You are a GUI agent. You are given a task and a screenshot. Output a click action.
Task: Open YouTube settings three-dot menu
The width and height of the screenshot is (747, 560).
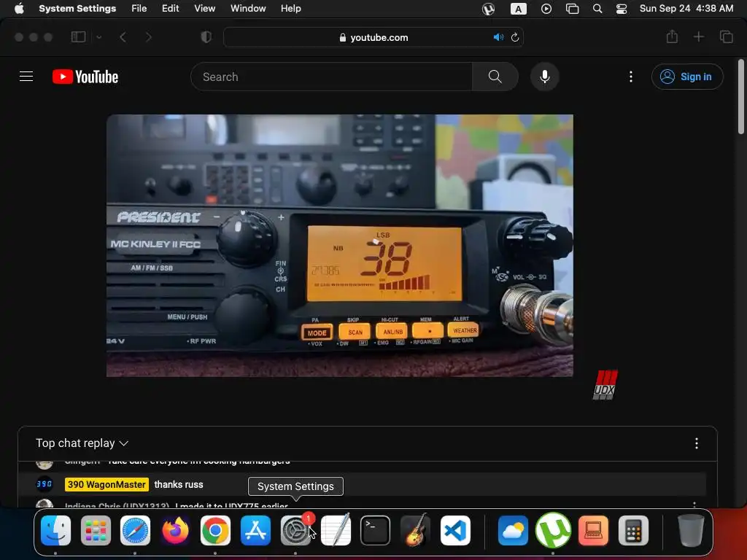pos(631,77)
